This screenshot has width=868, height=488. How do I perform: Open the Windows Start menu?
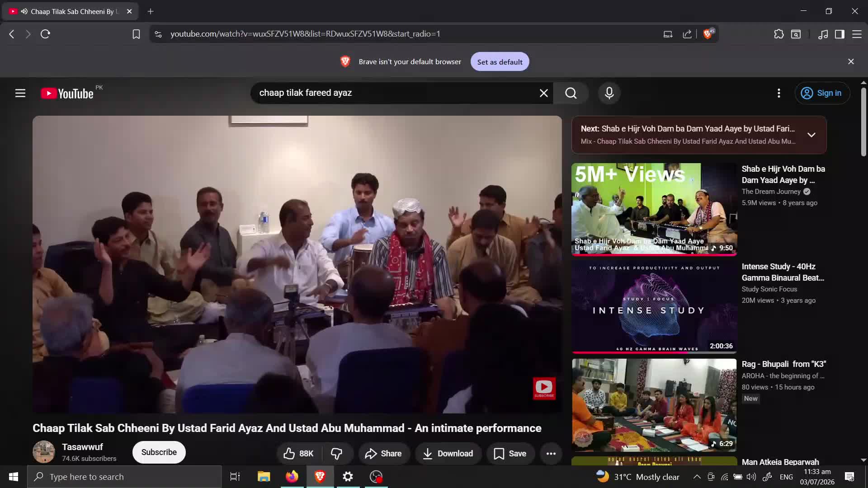coord(14,477)
